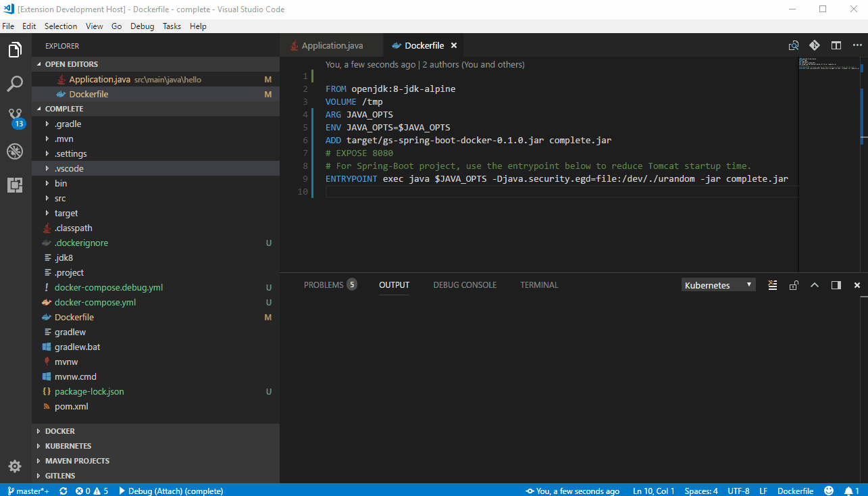Expand the bin folder
The height and width of the screenshot is (496, 868).
point(155,183)
